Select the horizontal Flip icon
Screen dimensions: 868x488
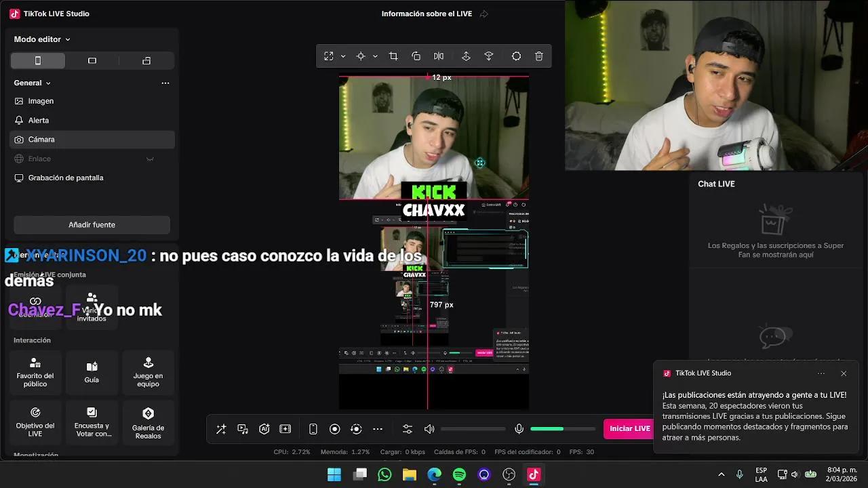point(438,56)
